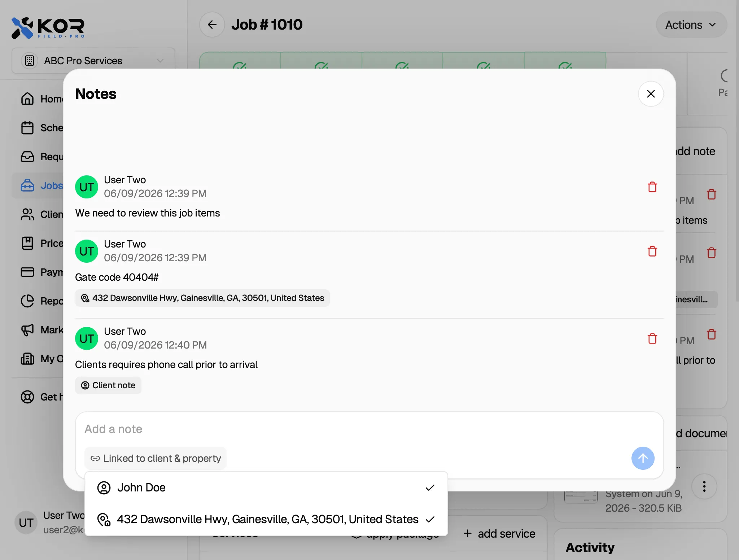The image size is (739, 560).
Task: Click the page vertical scrollbar
Action: [737, 152]
